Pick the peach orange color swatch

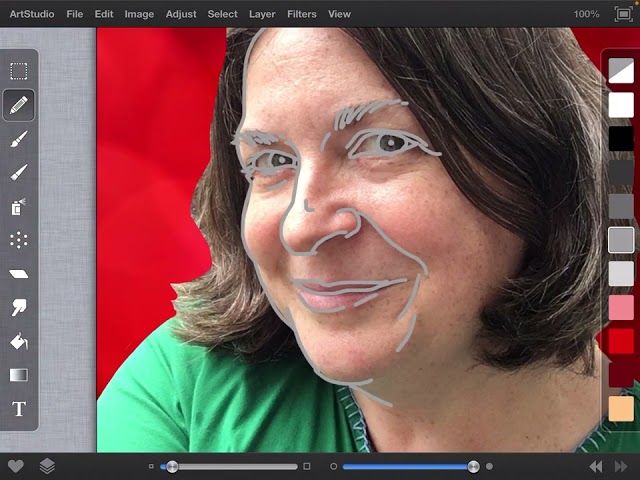[x=621, y=408]
